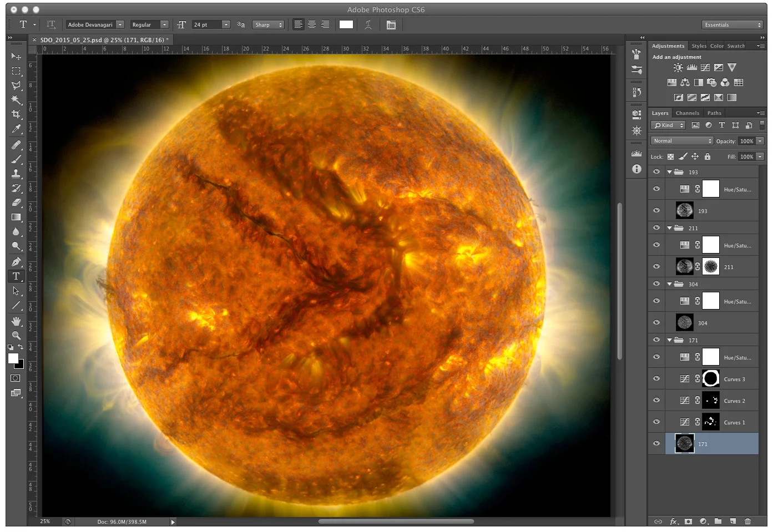Hide the 193 image layer
The image size is (773, 532).
[656, 210]
